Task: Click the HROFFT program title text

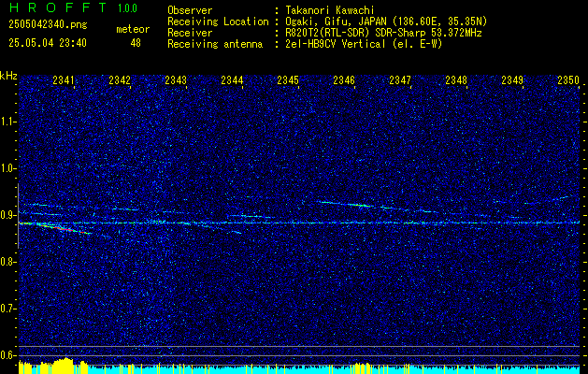Action: [x=58, y=7]
